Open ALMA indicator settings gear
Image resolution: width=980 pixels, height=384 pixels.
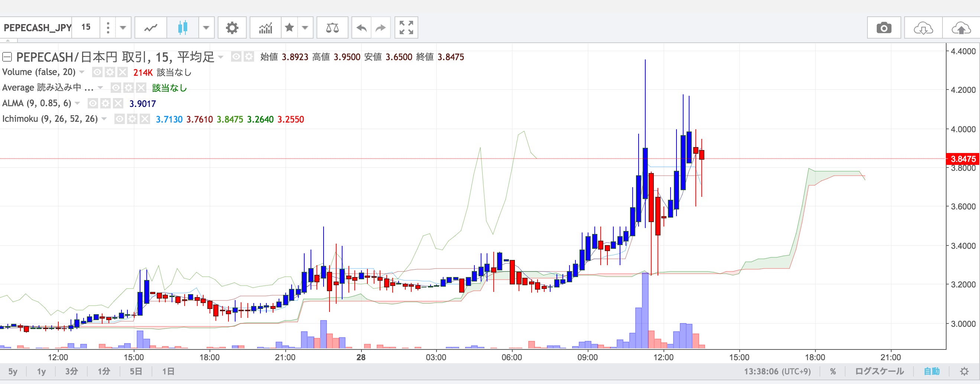(106, 103)
